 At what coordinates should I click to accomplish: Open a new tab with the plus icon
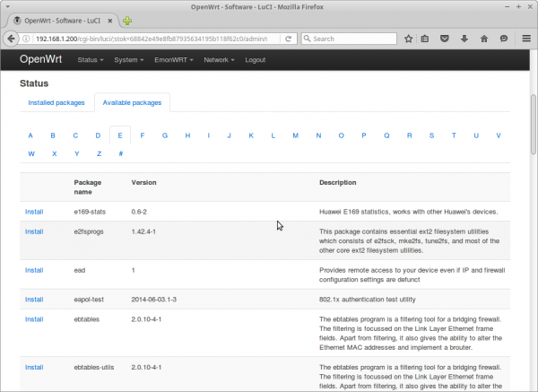click(127, 21)
